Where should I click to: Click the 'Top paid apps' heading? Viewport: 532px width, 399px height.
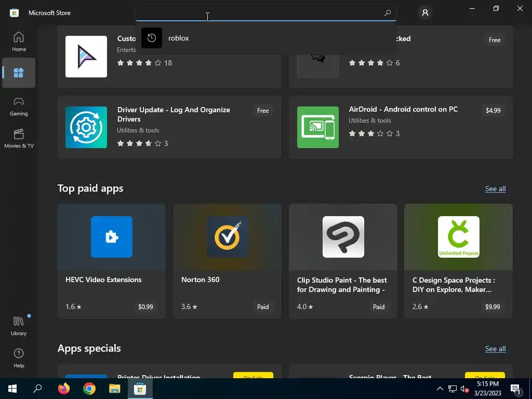coord(90,188)
